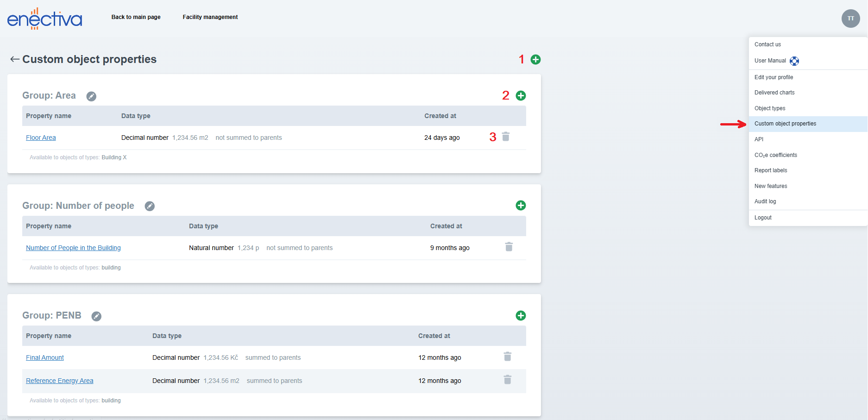Delete the Reference Energy Area property

pyautogui.click(x=508, y=380)
